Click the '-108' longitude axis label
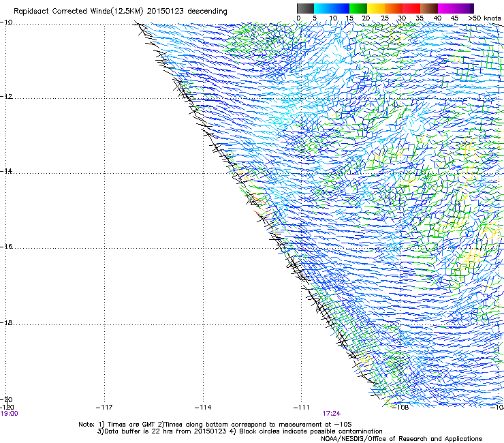 coord(400,408)
